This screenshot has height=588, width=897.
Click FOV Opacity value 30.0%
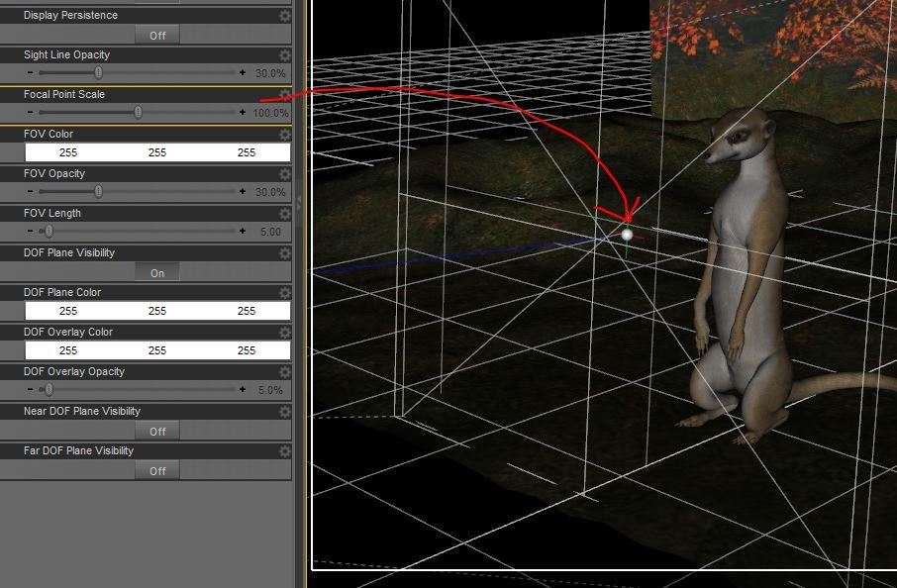pos(270,192)
